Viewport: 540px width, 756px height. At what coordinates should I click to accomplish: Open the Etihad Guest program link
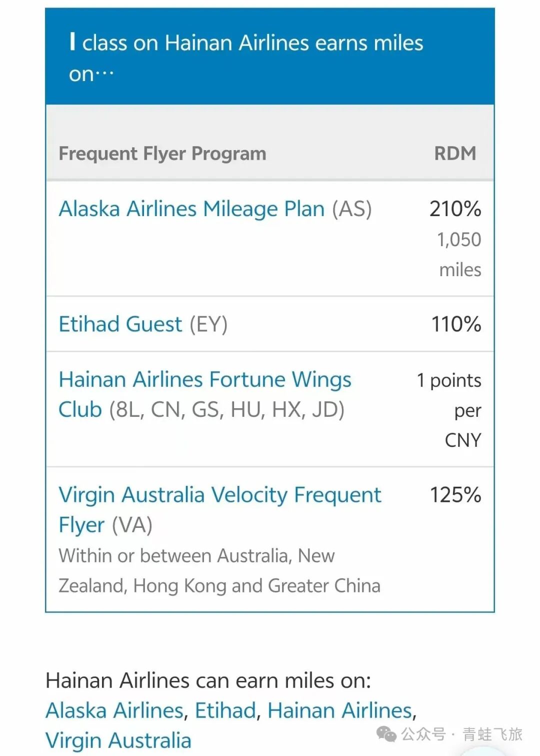(120, 324)
